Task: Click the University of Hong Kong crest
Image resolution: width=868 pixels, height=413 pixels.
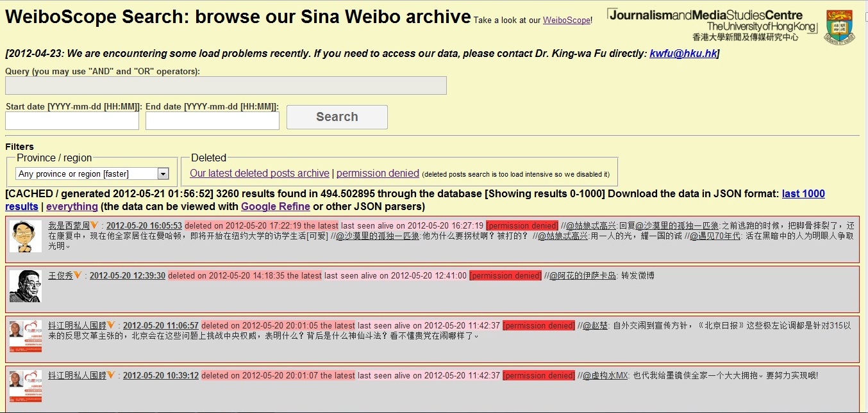Action: (x=839, y=27)
